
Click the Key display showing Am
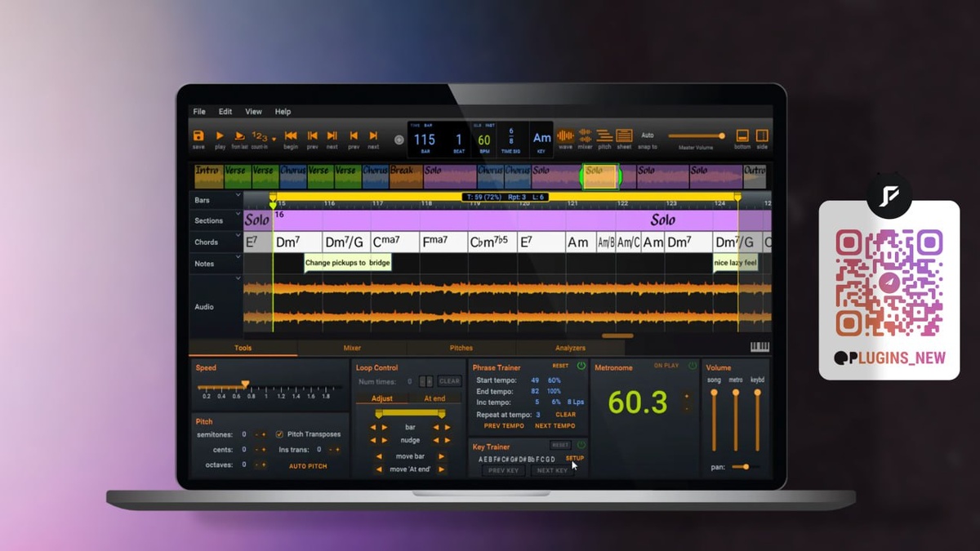point(541,139)
